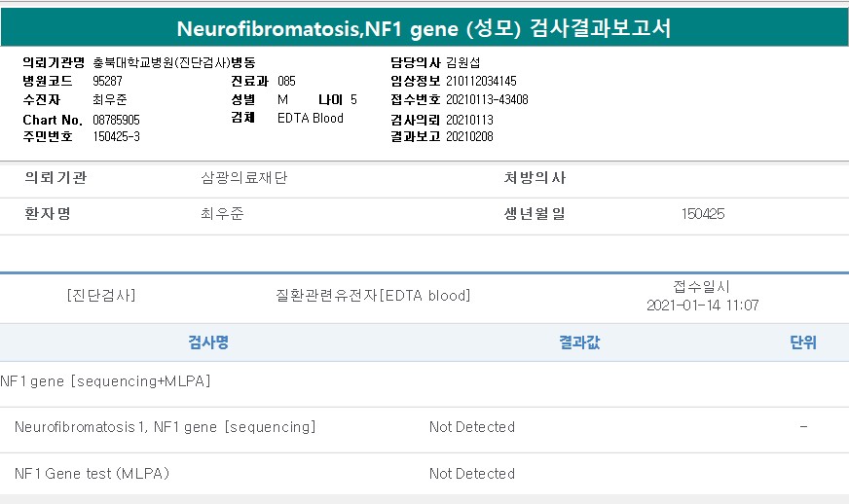Select the 검사명 column header
The image size is (849, 504).
tap(208, 342)
